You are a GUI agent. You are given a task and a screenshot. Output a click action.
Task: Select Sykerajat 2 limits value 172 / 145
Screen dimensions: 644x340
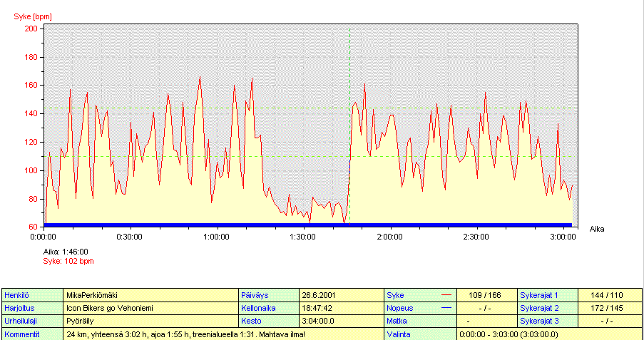click(x=608, y=308)
